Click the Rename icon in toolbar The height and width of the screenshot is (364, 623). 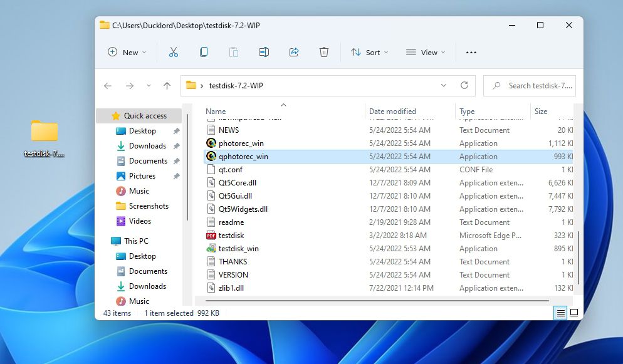264,52
